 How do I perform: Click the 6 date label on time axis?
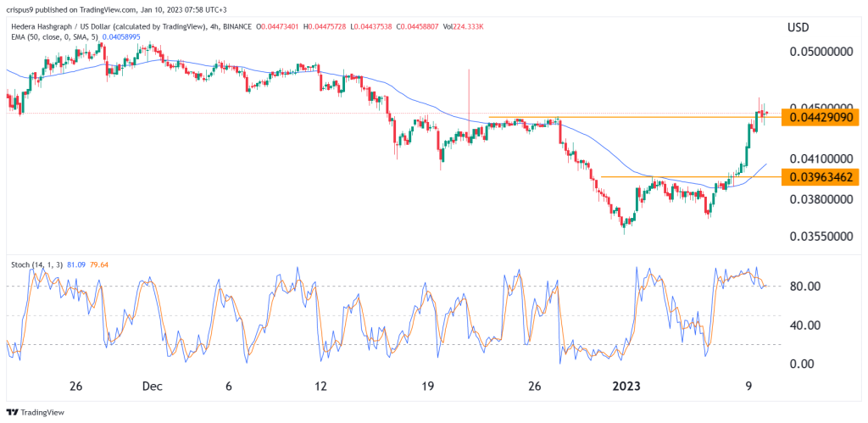pyautogui.click(x=228, y=386)
